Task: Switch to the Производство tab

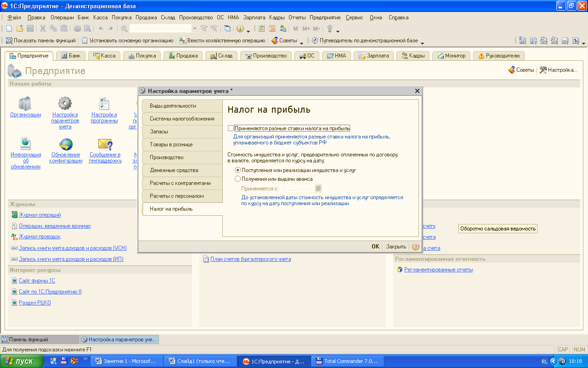Action: 266,56
